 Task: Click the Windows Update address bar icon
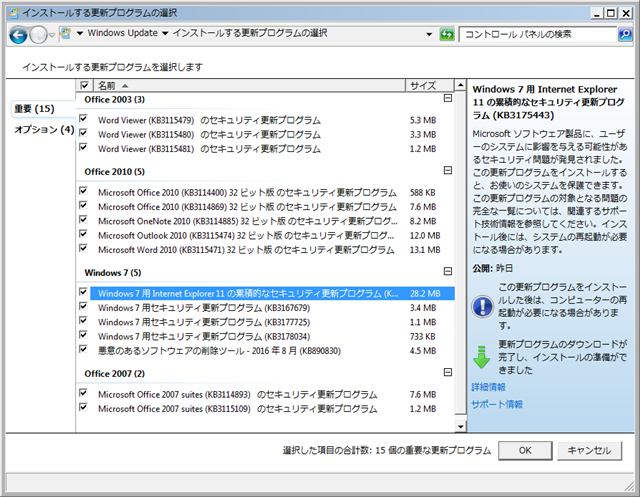coord(65,33)
